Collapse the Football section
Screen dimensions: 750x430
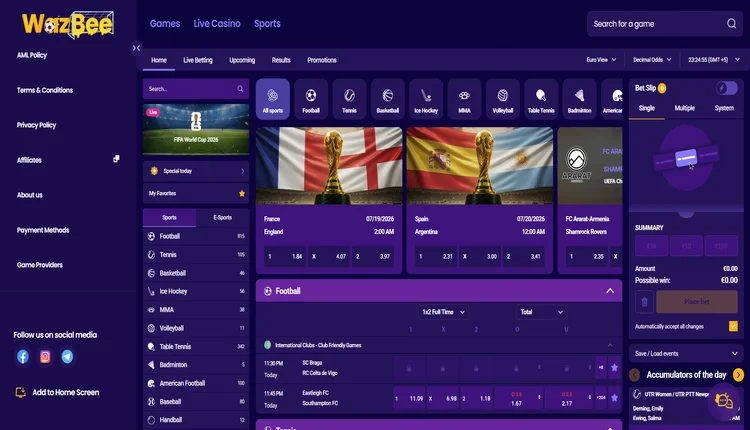pos(610,291)
